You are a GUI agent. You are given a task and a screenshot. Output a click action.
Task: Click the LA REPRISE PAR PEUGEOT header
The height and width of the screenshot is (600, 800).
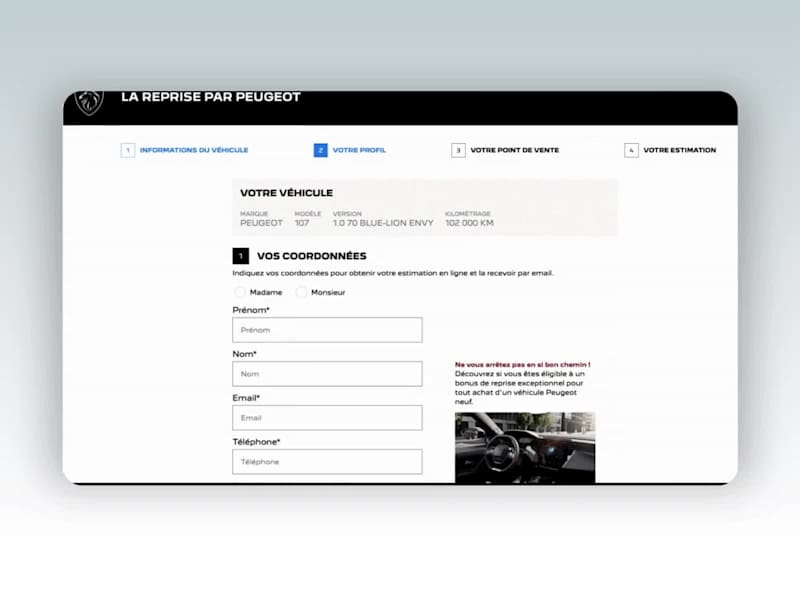pos(209,97)
